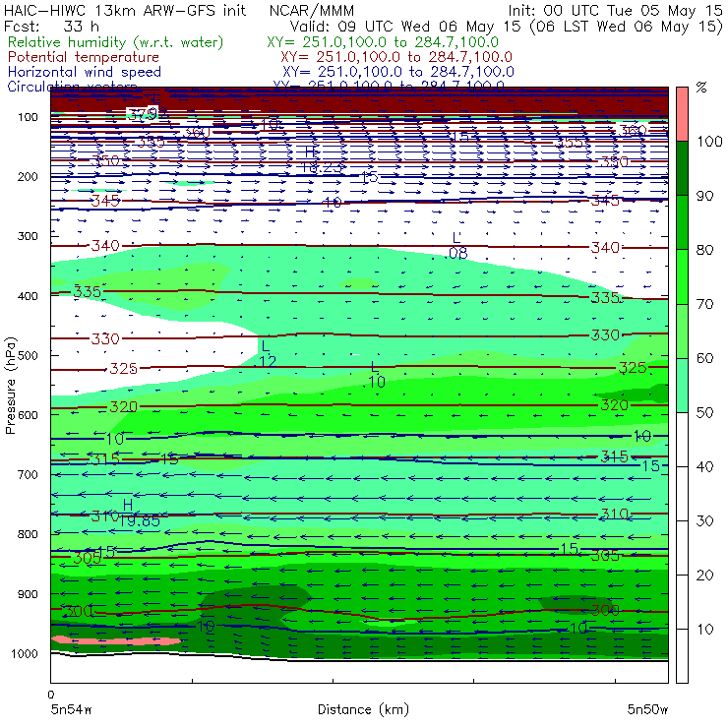Screen dimensions: 728x728
Task: Click the "5n50w" end location label
Action: click(x=647, y=709)
